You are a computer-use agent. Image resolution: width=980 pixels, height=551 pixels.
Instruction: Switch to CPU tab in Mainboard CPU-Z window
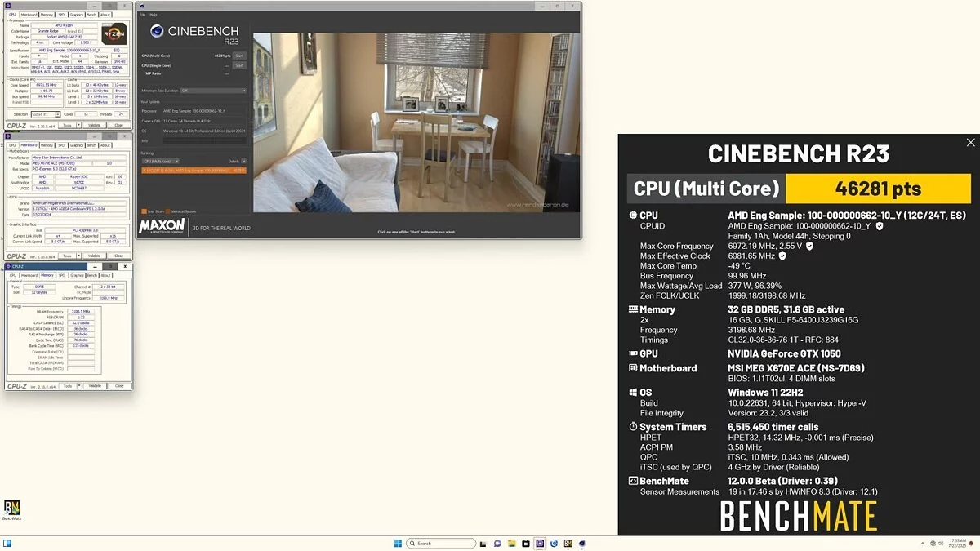click(12, 145)
